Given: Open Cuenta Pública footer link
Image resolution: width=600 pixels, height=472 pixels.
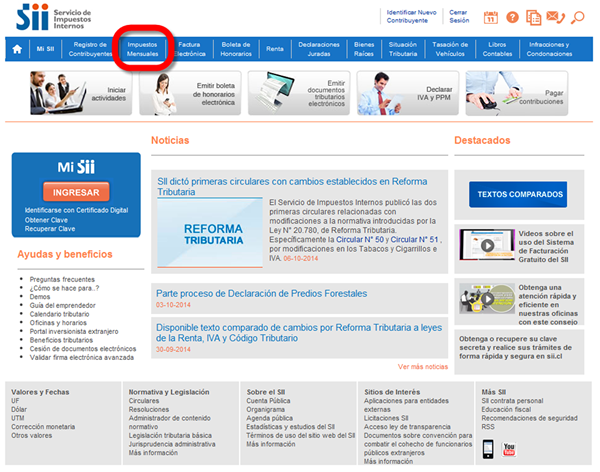Looking at the screenshot, I should (268, 401).
